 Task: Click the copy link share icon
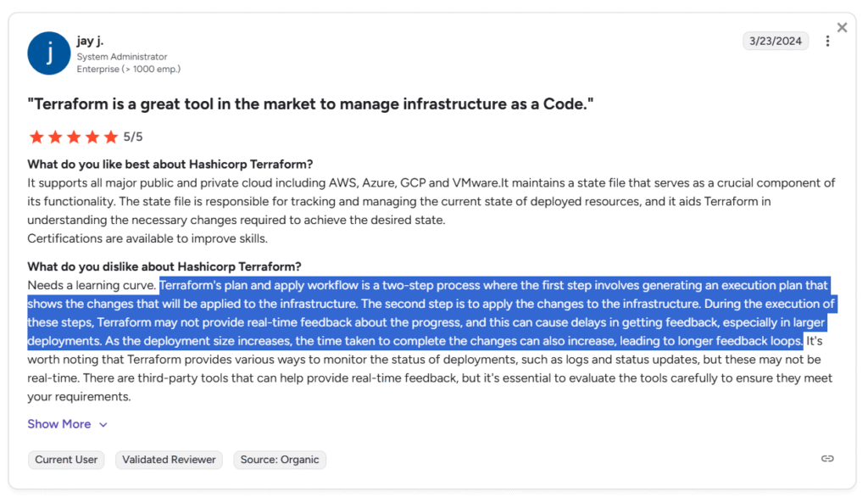pos(827,458)
